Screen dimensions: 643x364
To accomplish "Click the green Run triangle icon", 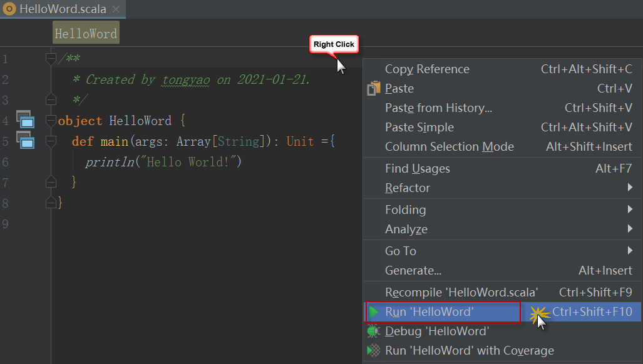I will [374, 311].
